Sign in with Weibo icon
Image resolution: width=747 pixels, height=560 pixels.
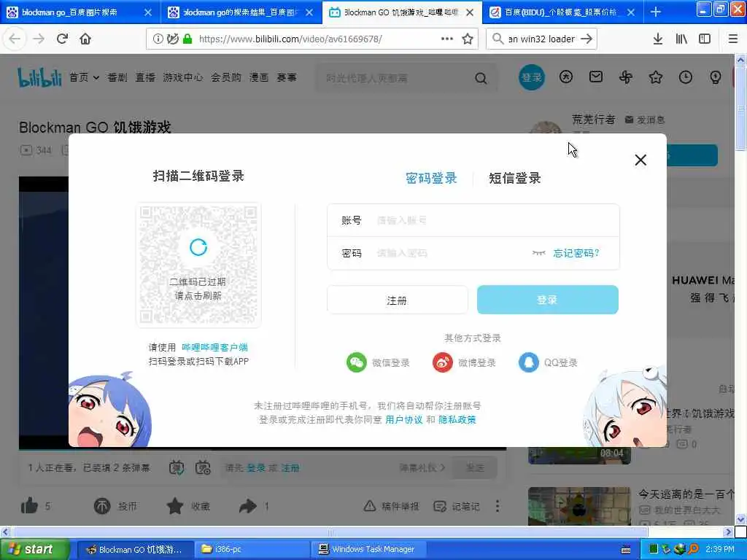(x=443, y=362)
